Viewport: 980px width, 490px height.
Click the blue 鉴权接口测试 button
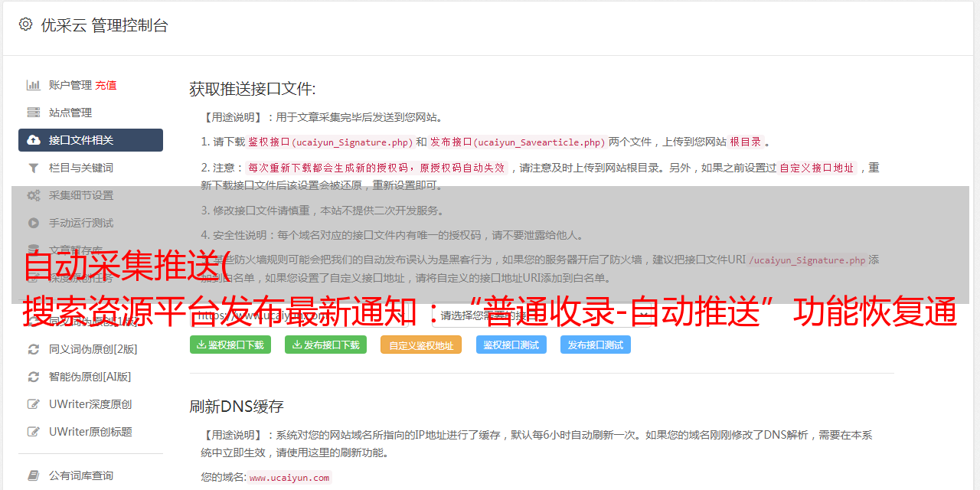click(511, 345)
